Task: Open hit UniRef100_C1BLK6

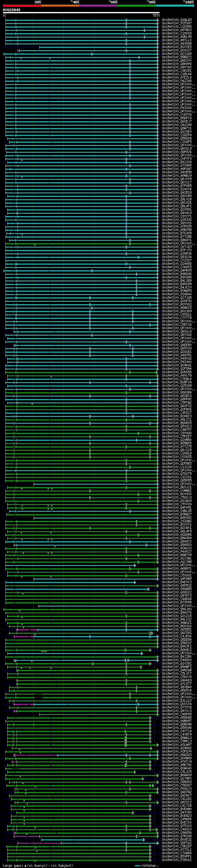Action: [x=177, y=74]
